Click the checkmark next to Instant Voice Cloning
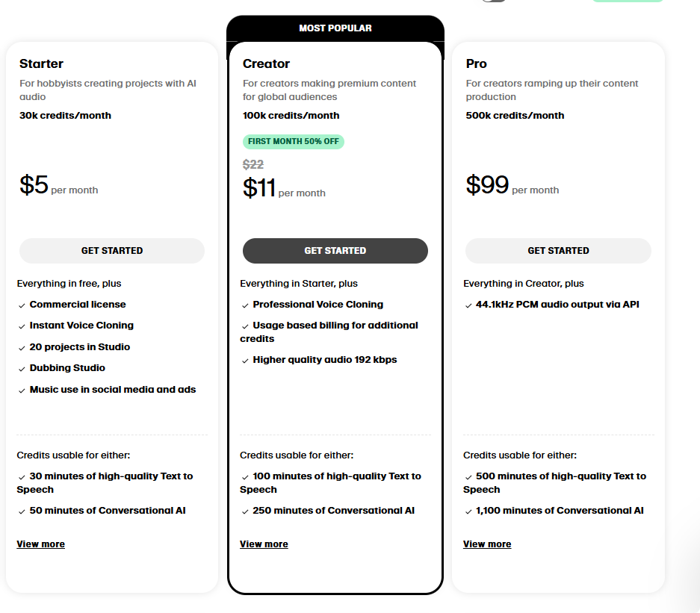This screenshot has height=613, width=700. click(22, 326)
